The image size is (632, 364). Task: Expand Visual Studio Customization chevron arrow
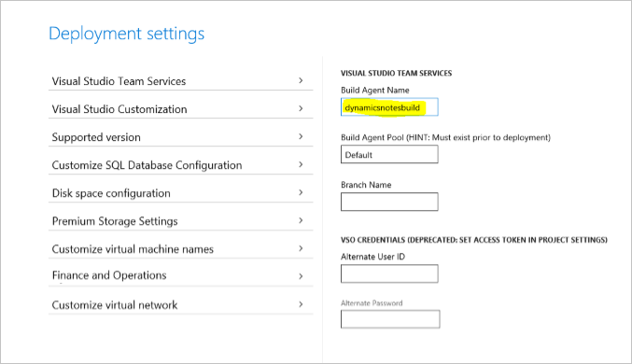click(x=301, y=108)
